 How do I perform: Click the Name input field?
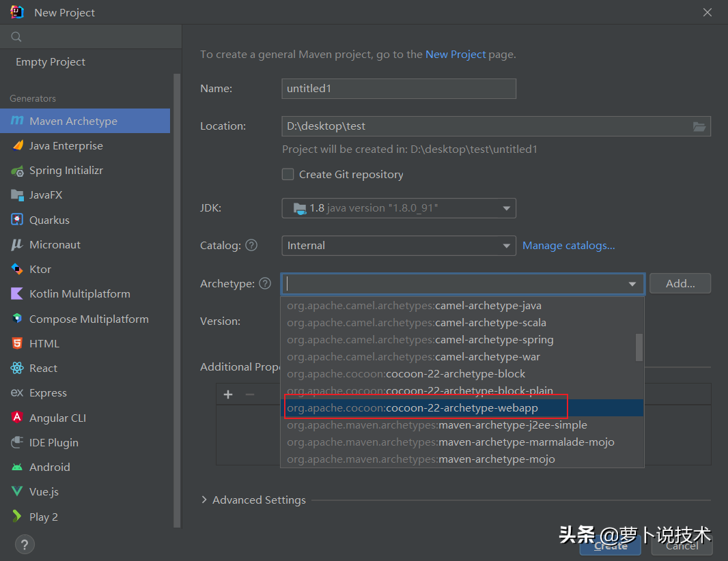pos(399,89)
